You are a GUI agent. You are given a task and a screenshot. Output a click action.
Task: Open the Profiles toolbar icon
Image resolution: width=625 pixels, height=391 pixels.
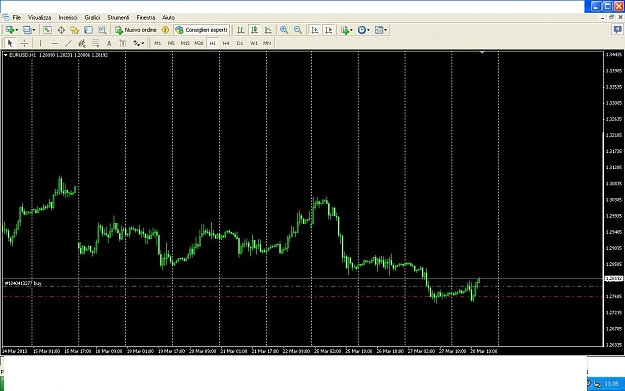(27, 30)
